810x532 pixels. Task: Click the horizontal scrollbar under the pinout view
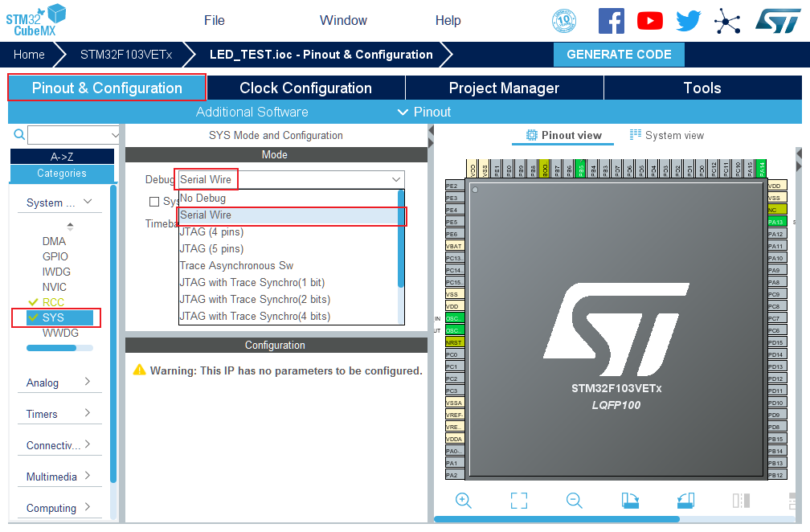[557, 519]
